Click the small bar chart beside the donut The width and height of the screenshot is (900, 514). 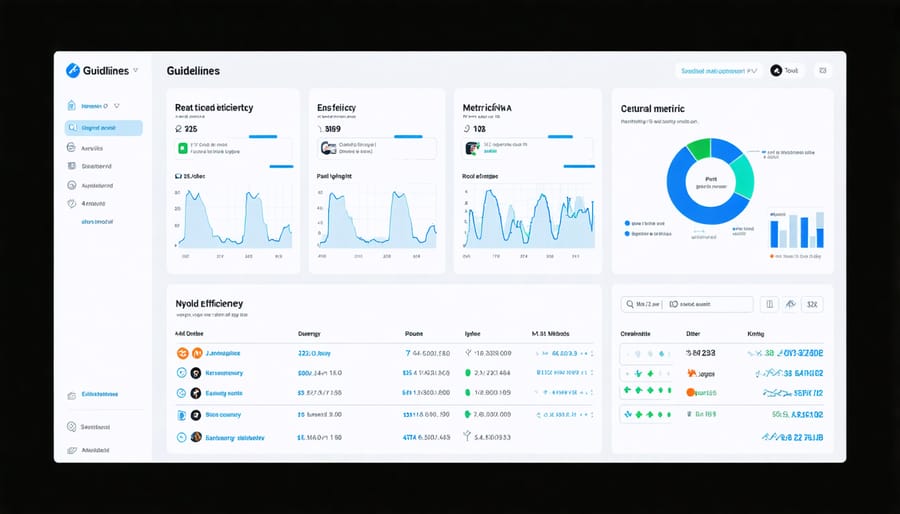pyautogui.click(x=797, y=229)
